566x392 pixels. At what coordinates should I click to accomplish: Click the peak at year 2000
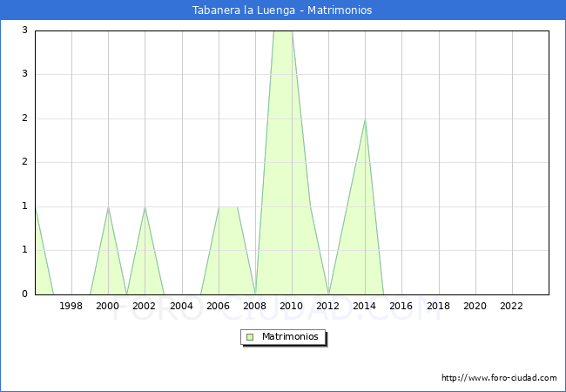[x=108, y=207]
